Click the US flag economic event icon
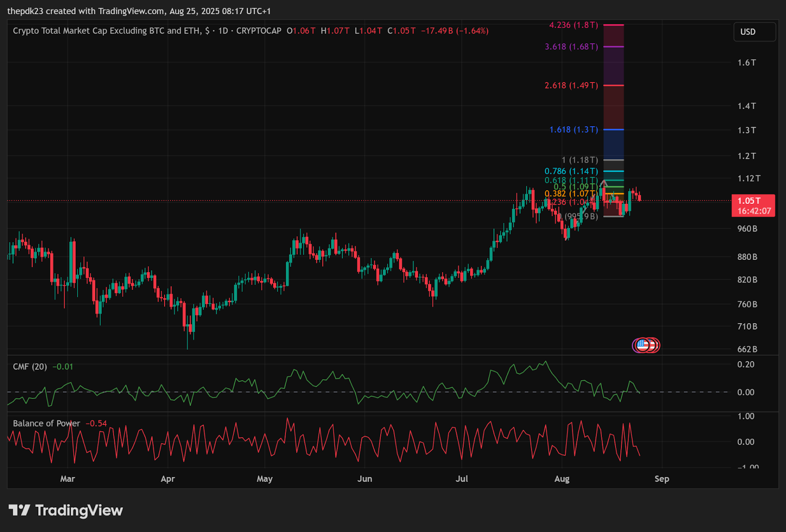The height and width of the screenshot is (532, 786). tap(643, 345)
